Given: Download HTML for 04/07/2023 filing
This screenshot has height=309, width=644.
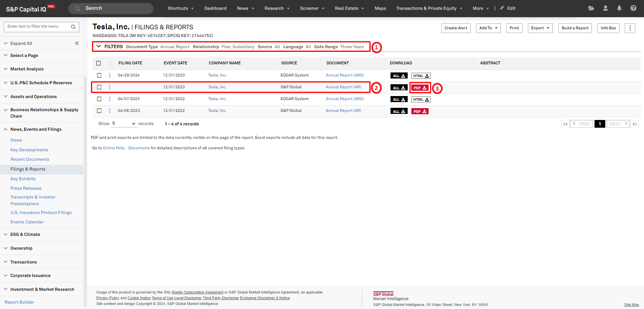Looking at the screenshot, I should click(x=421, y=99).
